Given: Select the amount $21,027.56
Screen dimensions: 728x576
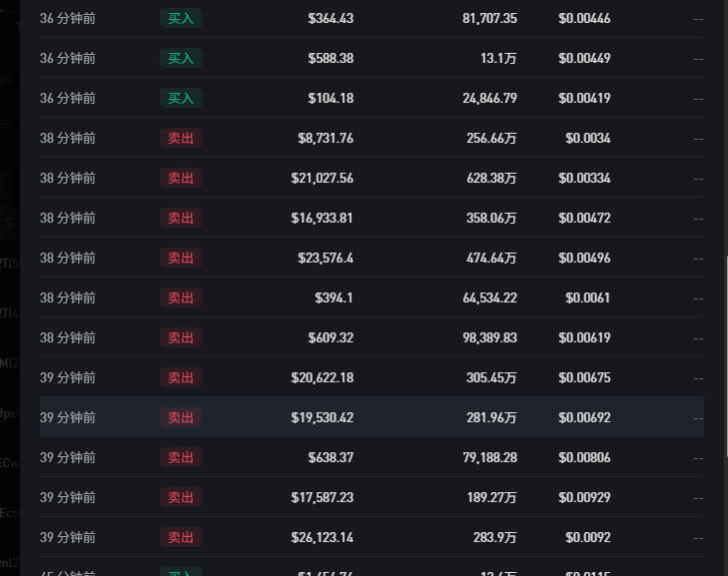Looking at the screenshot, I should (323, 178).
